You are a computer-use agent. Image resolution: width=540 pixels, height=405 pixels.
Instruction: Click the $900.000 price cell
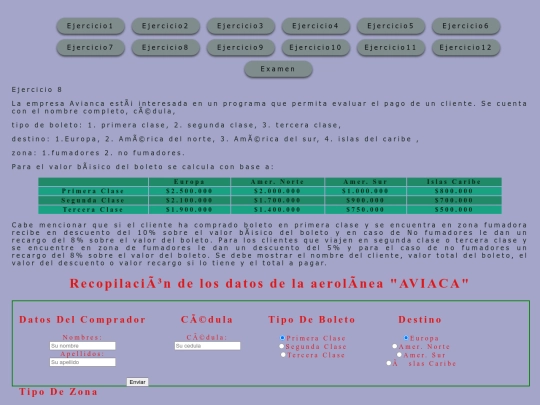point(365,200)
